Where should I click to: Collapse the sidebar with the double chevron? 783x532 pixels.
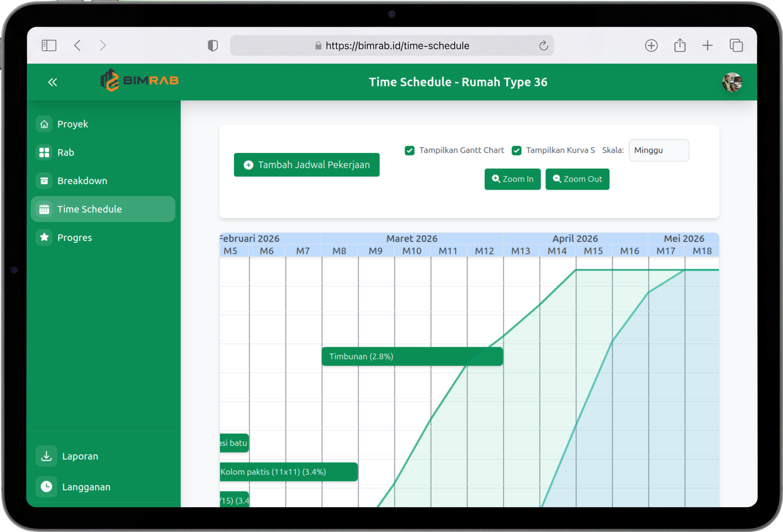click(52, 82)
